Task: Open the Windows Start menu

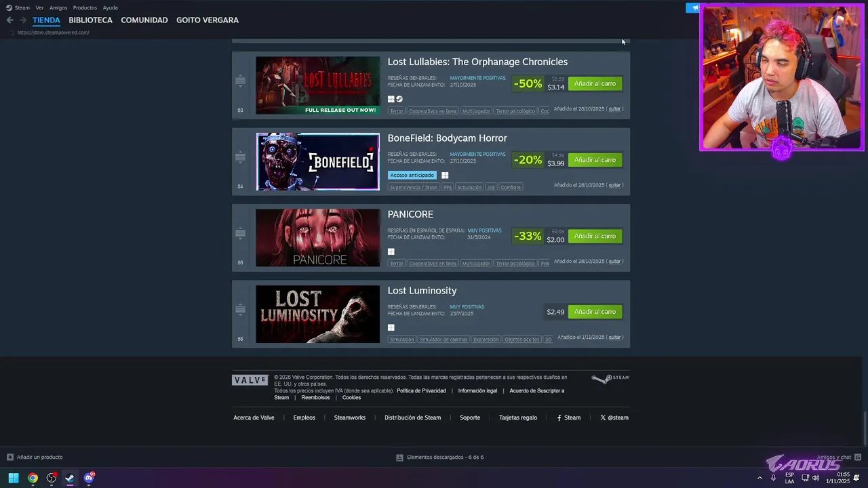Action: pos(14,478)
